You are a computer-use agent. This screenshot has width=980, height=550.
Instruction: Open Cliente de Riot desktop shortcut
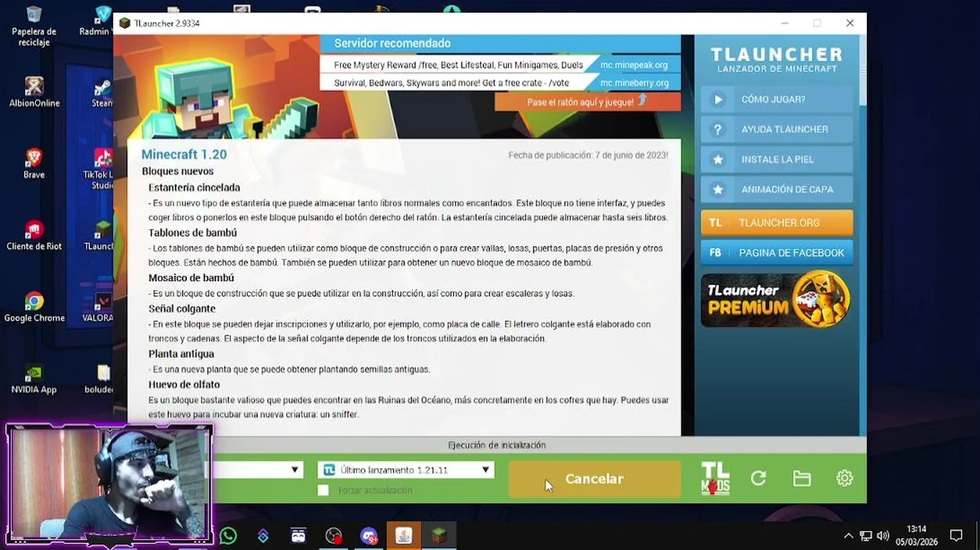pyautogui.click(x=34, y=235)
